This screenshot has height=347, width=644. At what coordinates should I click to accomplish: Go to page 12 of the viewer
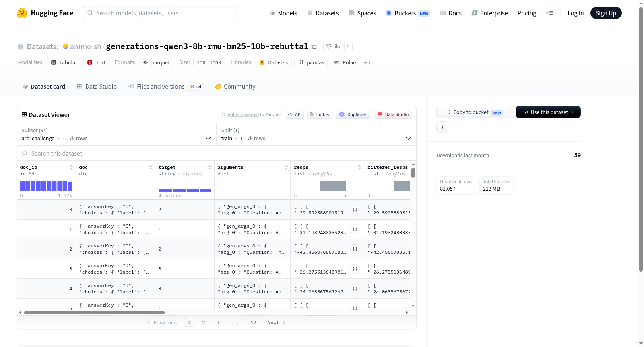click(254, 322)
